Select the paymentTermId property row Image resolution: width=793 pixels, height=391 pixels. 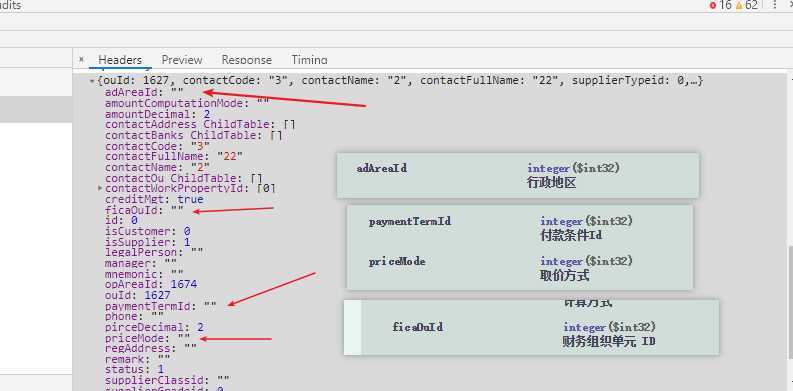[160, 306]
